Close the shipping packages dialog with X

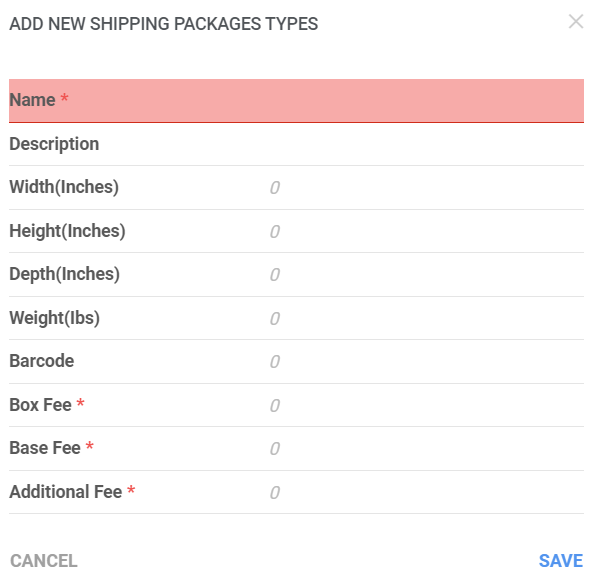point(576,21)
